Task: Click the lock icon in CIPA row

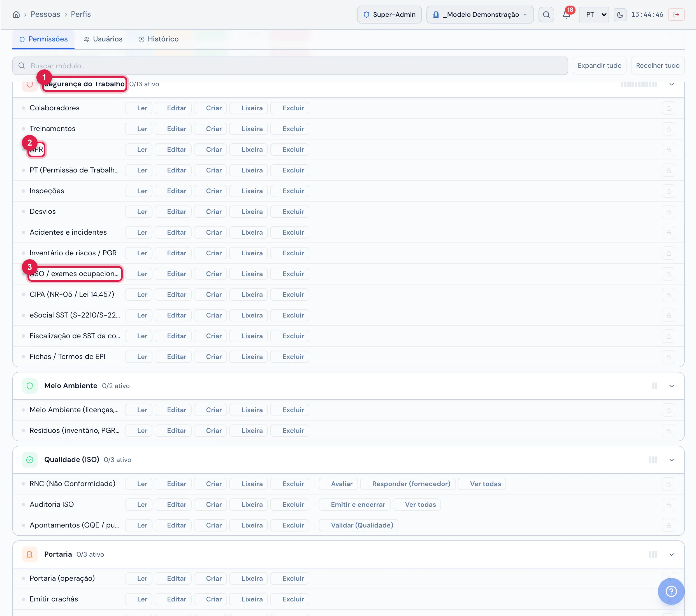Action: (669, 295)
